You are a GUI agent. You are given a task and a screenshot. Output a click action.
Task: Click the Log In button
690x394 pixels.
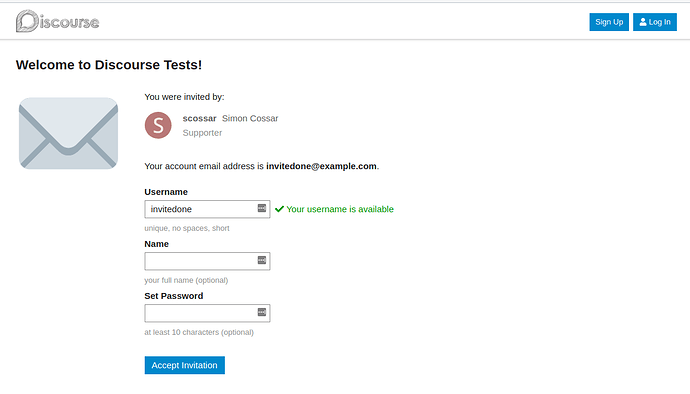(x=655, y=22)
